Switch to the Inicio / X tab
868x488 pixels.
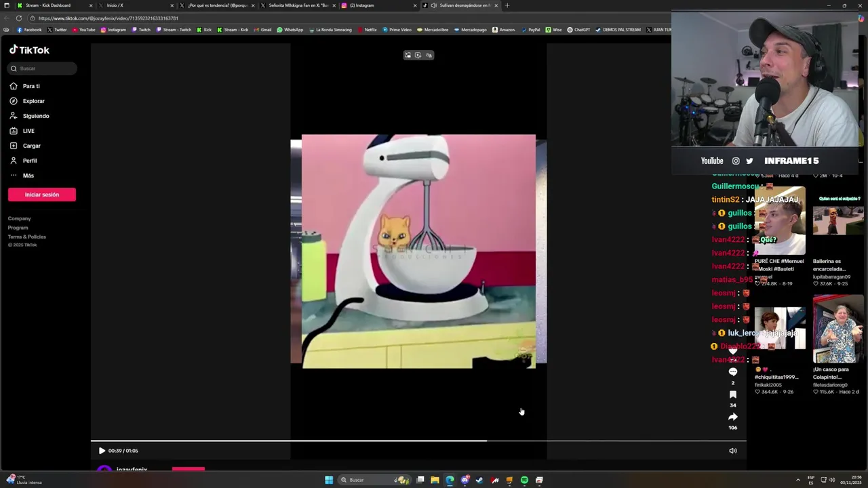(134, 5)
